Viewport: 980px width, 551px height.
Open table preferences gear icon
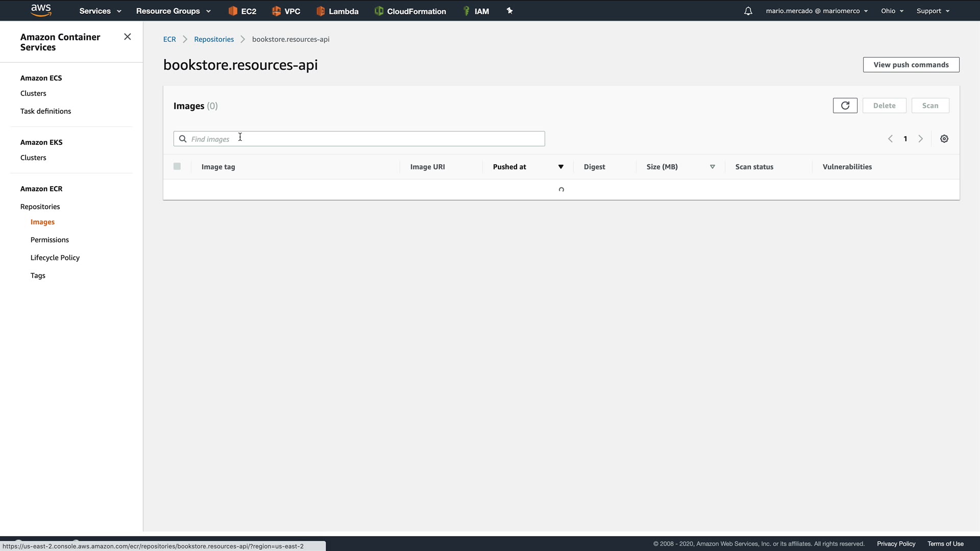[x=944, y=139]
